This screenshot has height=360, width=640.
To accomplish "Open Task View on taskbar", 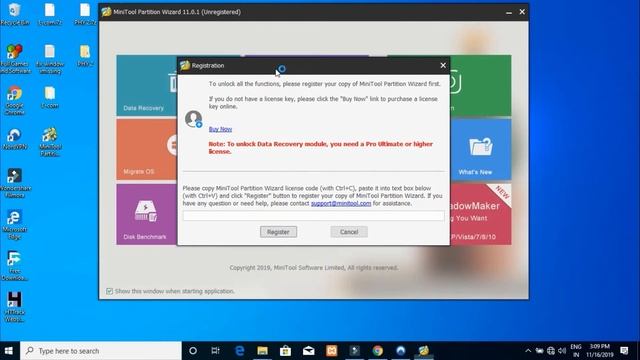I will click(216, 351).
